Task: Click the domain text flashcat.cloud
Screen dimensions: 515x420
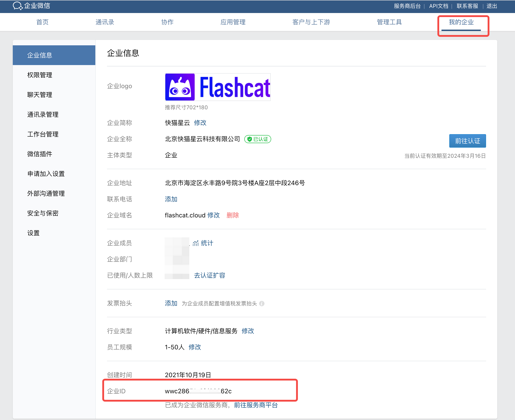Action: [x=185, y=215]
